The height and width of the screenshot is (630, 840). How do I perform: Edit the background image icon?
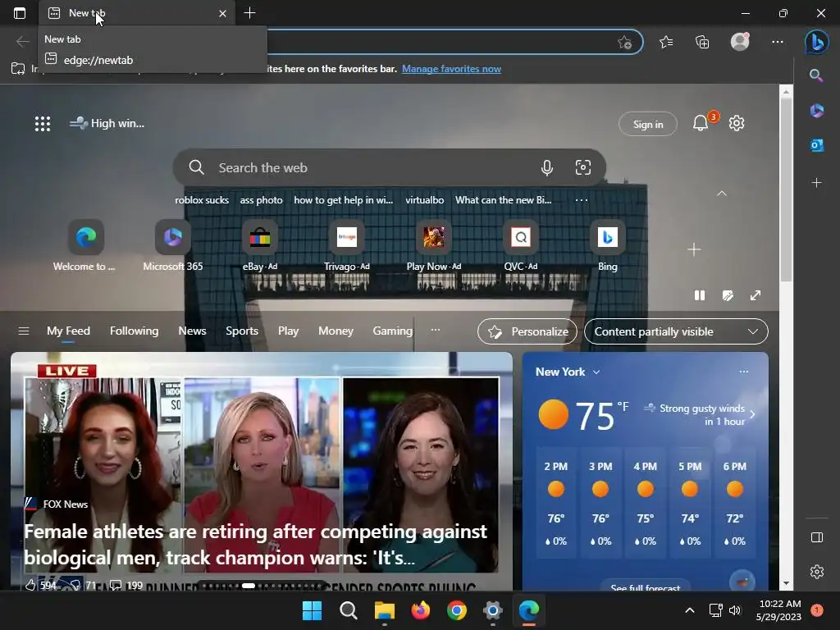tap(728, 295)
